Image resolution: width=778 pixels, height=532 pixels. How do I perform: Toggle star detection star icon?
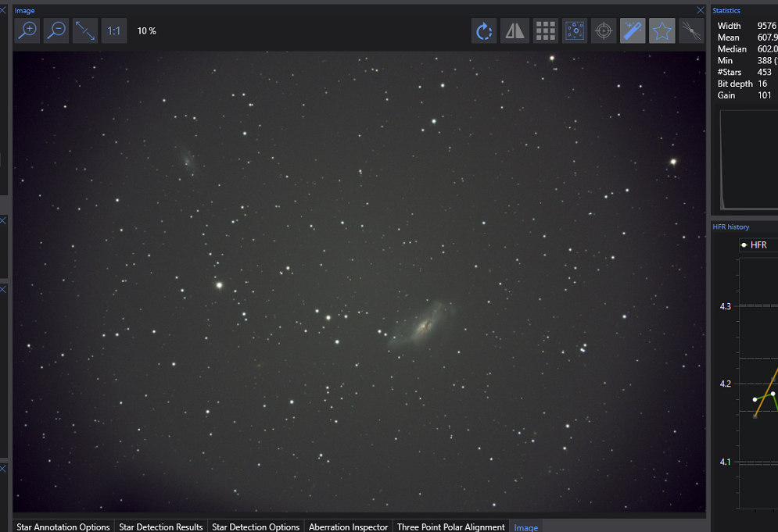662,30
